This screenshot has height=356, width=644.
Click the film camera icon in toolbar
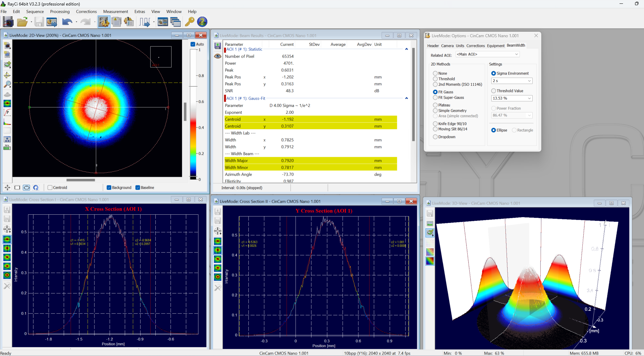[x=8, y=22]
